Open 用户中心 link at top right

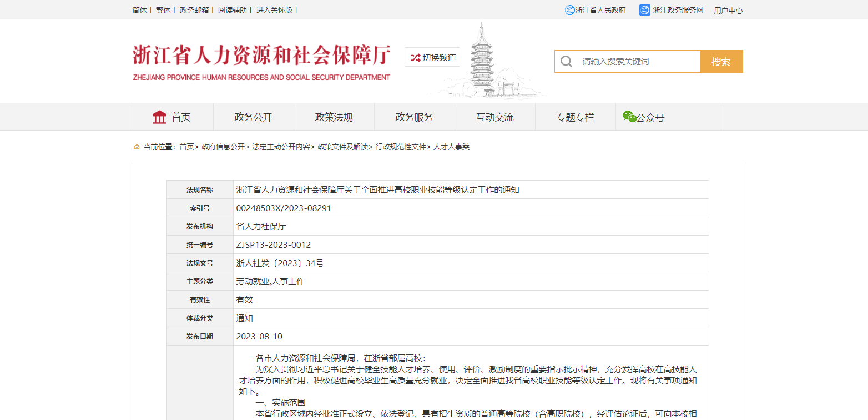tap(728, 11)
